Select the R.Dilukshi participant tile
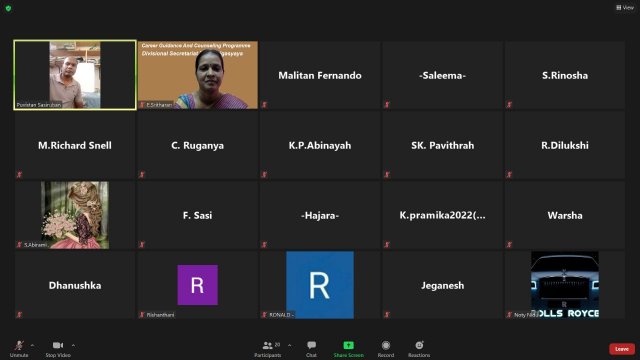 point(565,145)
